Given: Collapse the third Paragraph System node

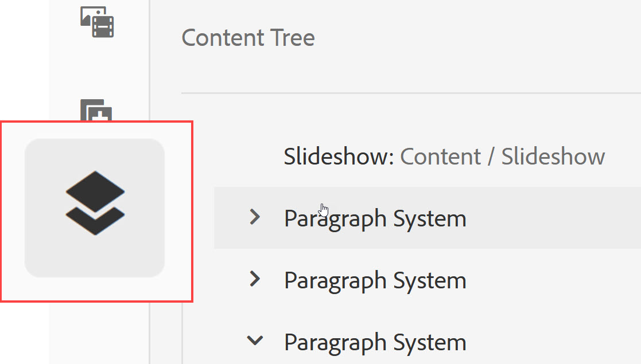Looking at the screenshot, I should point(255,340).
